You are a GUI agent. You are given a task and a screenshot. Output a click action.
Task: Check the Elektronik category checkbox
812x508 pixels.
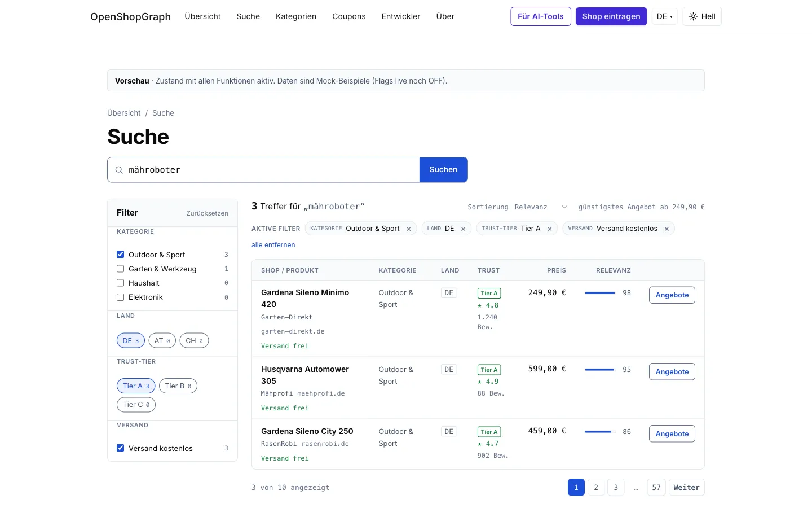coord(120,297)
